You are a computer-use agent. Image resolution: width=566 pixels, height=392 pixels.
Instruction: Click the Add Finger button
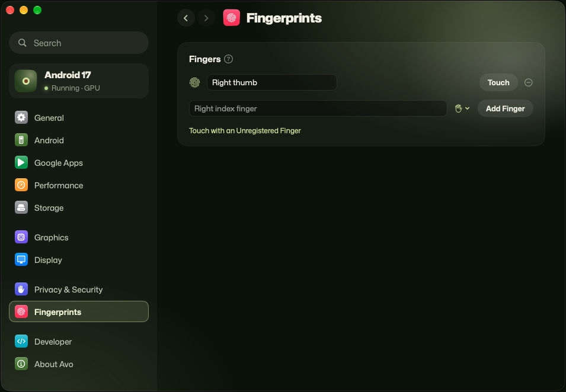click(506, 108)
